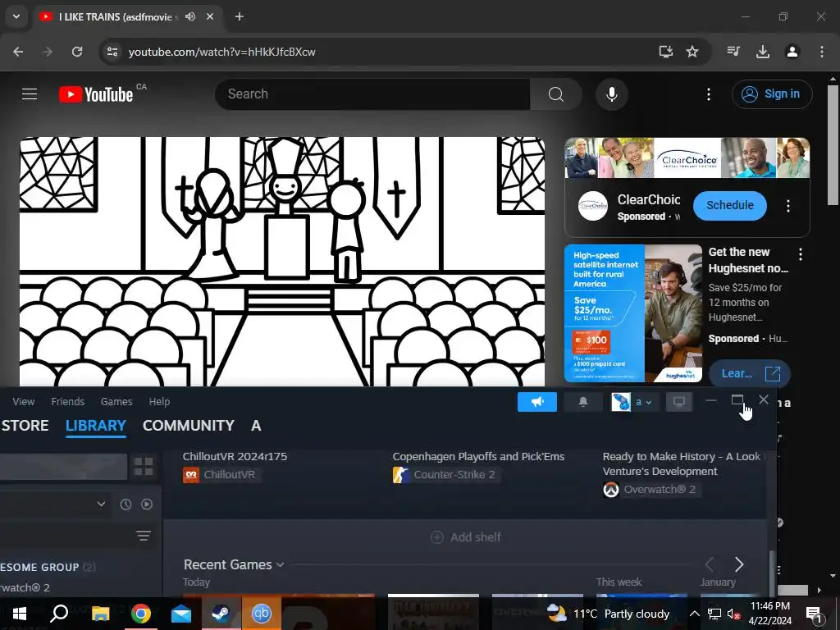Activate voice search microphone on YouTube
840x630 pixels.
pos(611,94)
